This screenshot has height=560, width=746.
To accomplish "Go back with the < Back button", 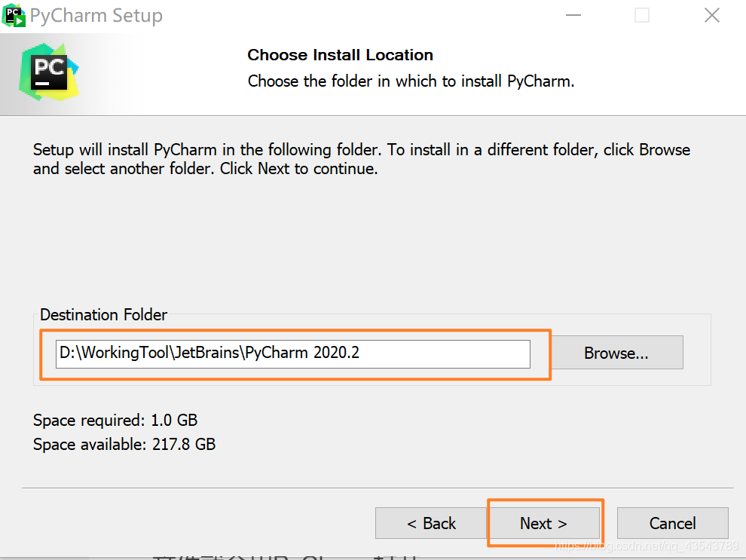I will tap(431, 523).
